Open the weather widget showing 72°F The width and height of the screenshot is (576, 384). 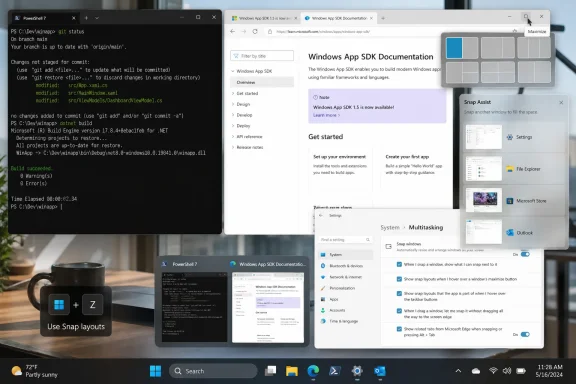[x=35, y=371]
